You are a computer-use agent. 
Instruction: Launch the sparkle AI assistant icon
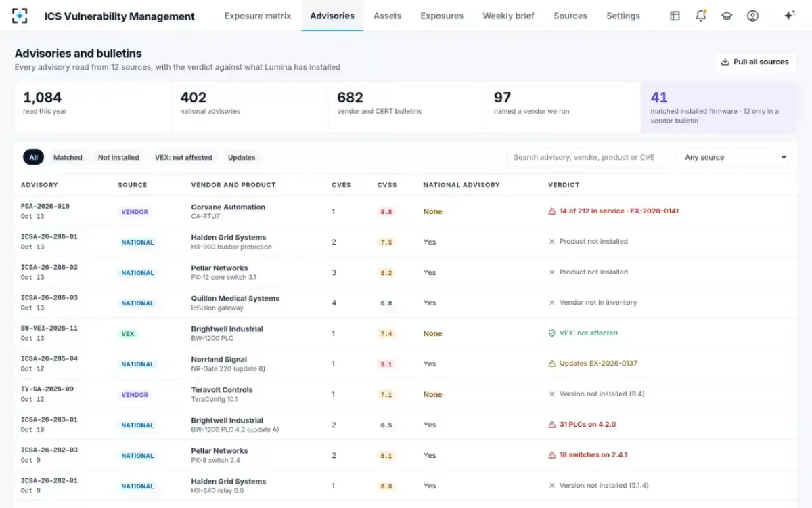tap(789, 16)
